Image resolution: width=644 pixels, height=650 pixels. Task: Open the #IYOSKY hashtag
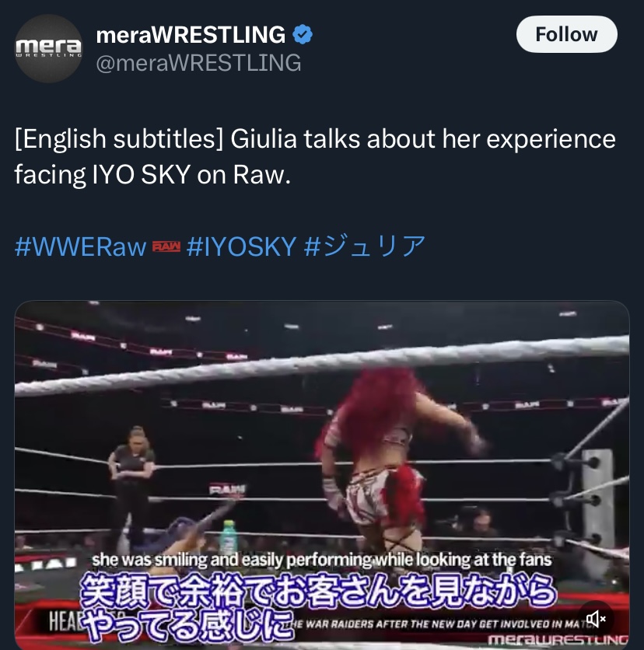241,246
